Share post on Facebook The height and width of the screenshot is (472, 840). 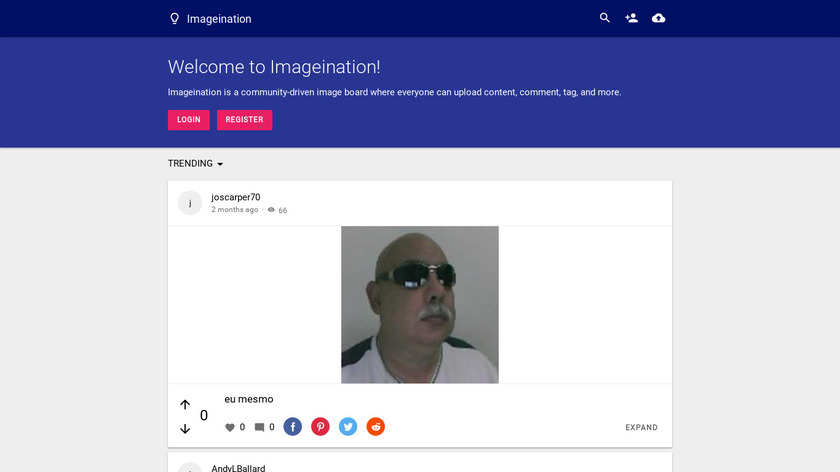(293, 427)
